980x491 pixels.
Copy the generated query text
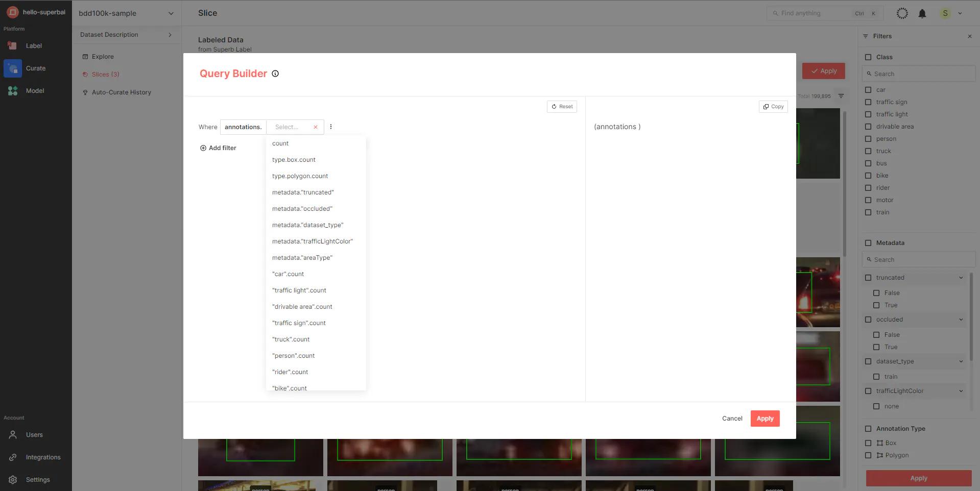pyautogui.click(x=773, y=107)
